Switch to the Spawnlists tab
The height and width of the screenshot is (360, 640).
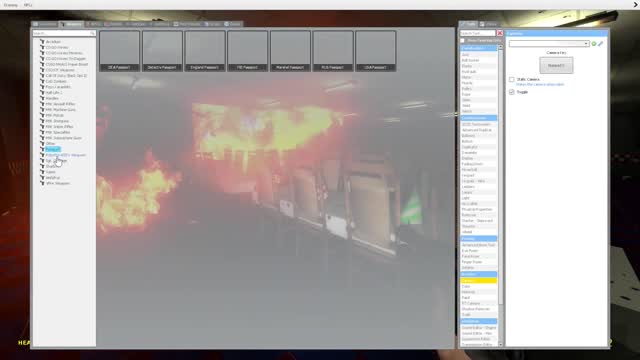click(45, 24)
